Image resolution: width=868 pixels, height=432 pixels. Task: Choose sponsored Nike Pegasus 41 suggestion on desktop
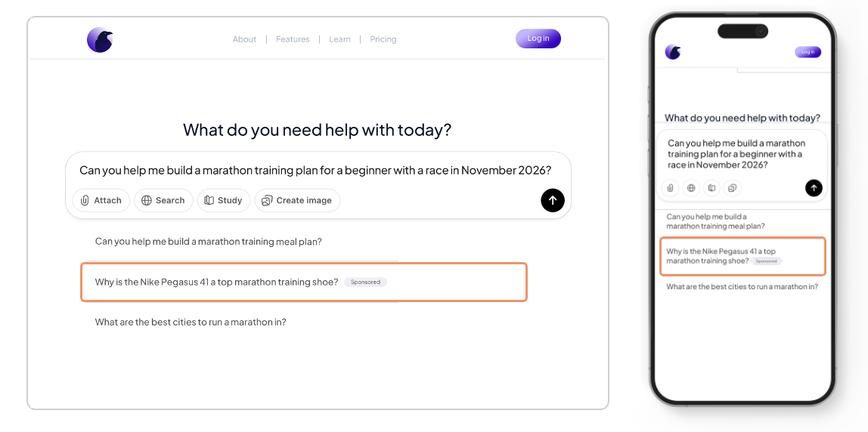coord(302,282)
